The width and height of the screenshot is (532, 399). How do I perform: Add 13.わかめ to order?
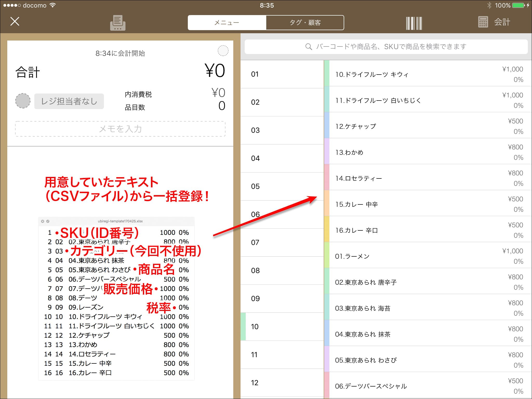coord(428,151)
